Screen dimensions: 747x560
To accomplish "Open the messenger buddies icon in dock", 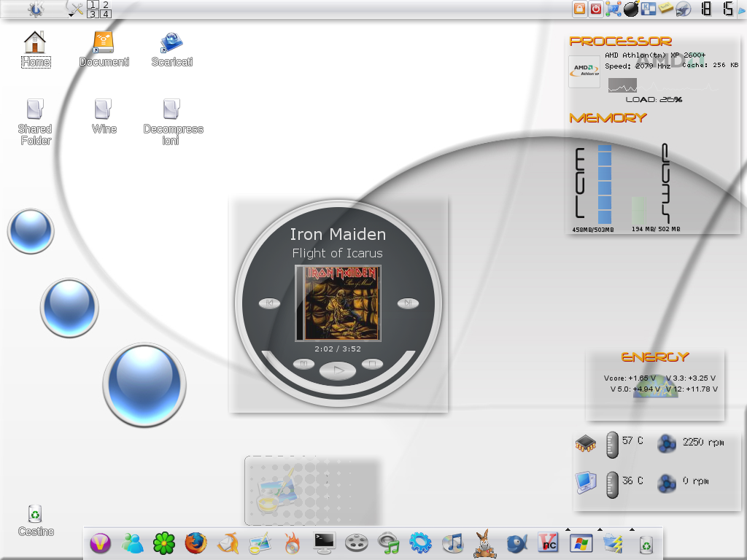I will click(x=133, y=543).
